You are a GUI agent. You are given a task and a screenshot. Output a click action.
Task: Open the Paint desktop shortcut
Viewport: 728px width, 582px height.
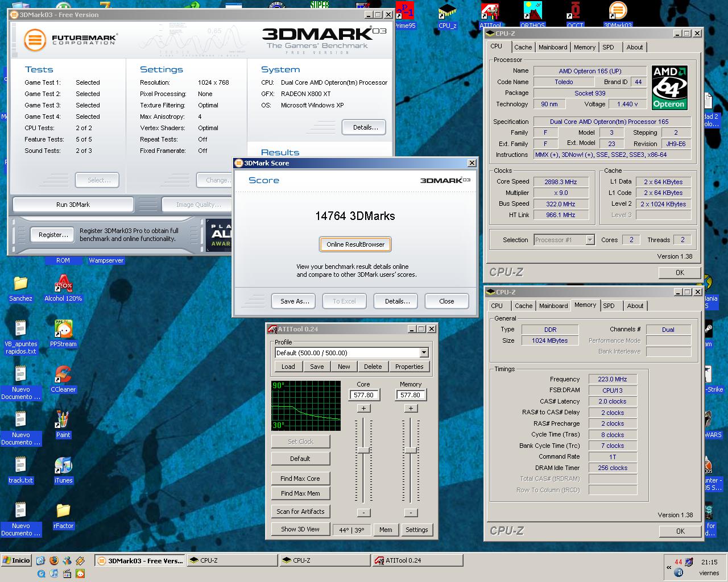point(63,425)
